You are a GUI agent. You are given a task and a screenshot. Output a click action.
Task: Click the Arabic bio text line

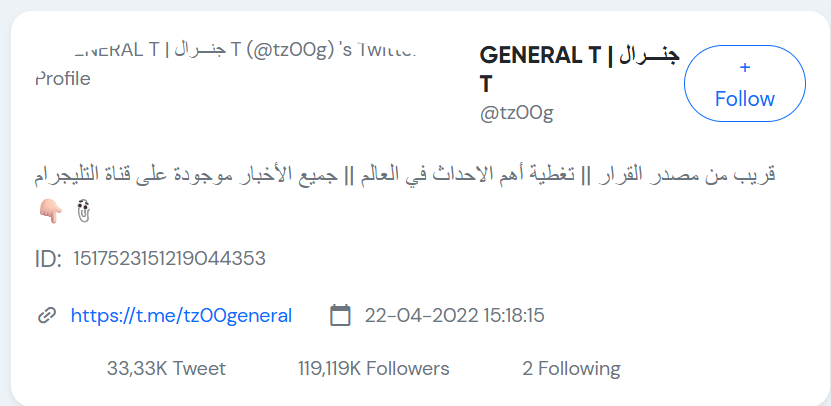[405, 175]
